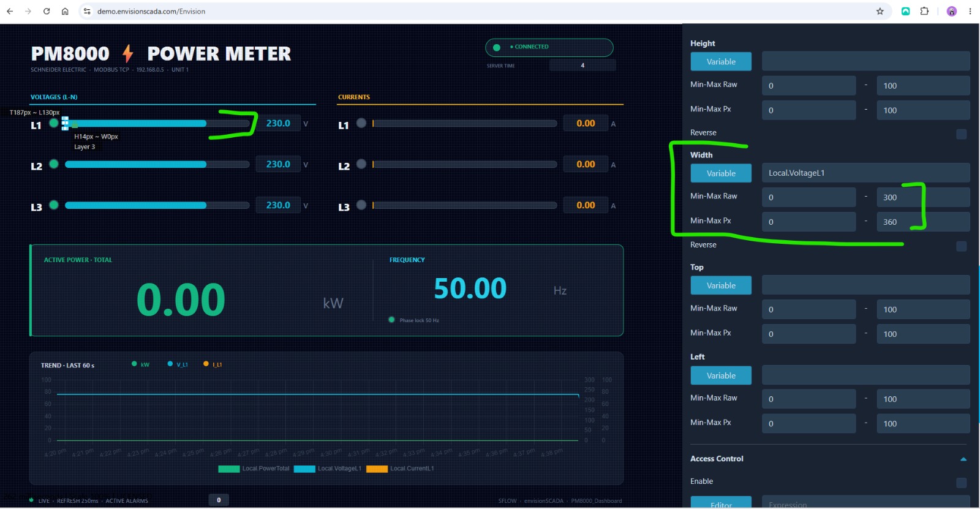Open browser Extensions puzzle icon
Image resolution: width=980 pixels, height=509 pixels.
pyautogui.click(x=924, y=11)
